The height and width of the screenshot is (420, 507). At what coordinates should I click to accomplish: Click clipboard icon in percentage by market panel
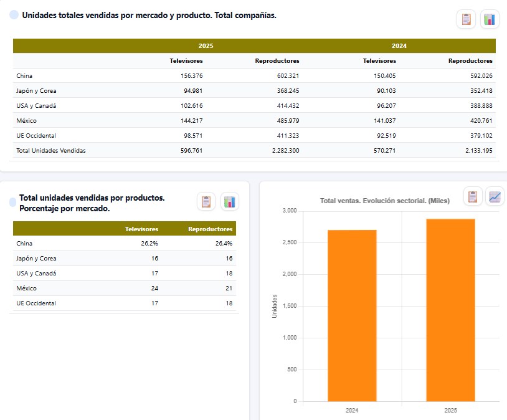pyautogui.click(x=206, y=201)
